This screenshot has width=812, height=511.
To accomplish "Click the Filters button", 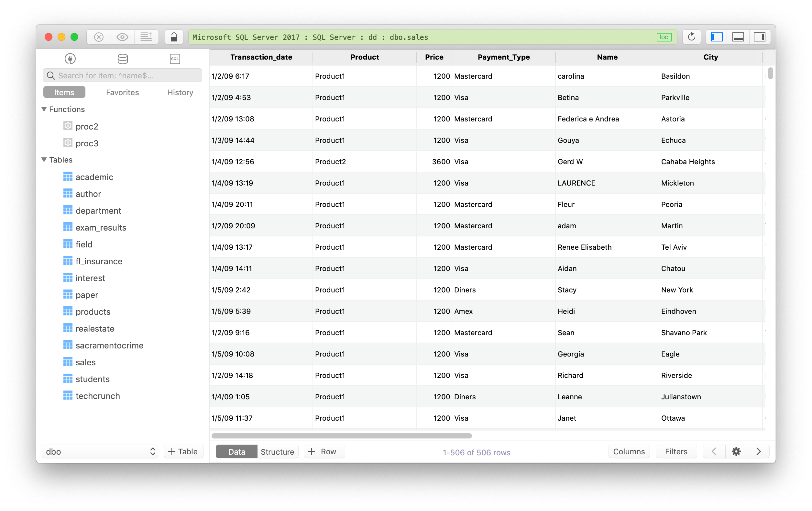I will click(x=676, y=451).
